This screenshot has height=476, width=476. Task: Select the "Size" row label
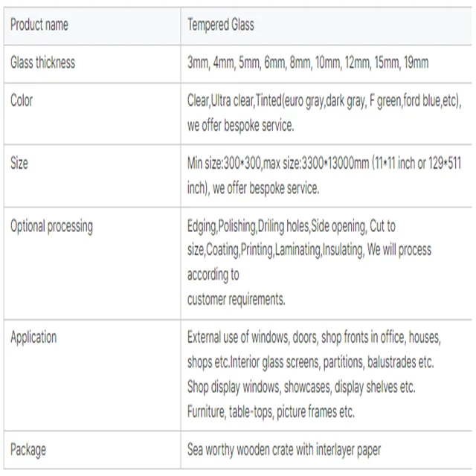(19, 162)
